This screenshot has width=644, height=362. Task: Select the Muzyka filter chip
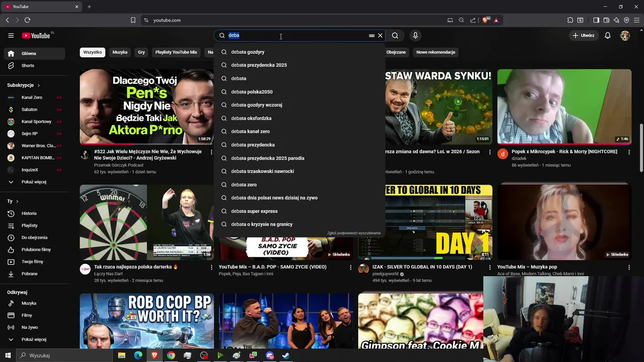point(120,52)
